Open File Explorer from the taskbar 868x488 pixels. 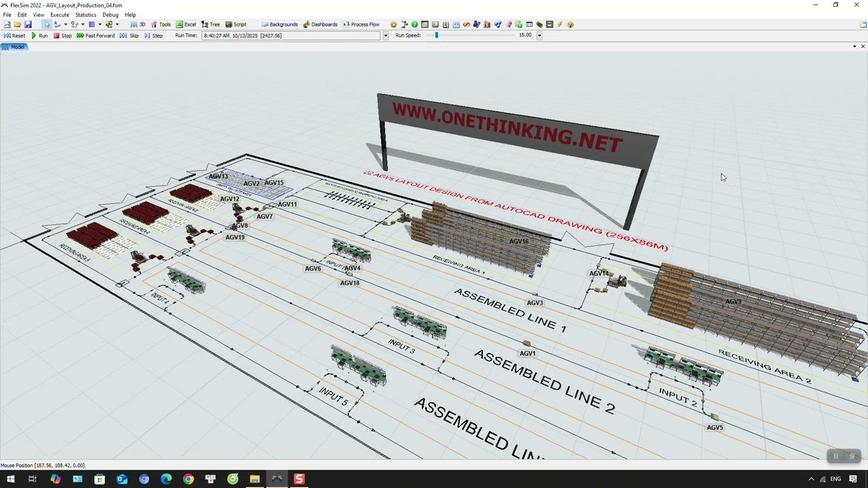pos(255,479)
